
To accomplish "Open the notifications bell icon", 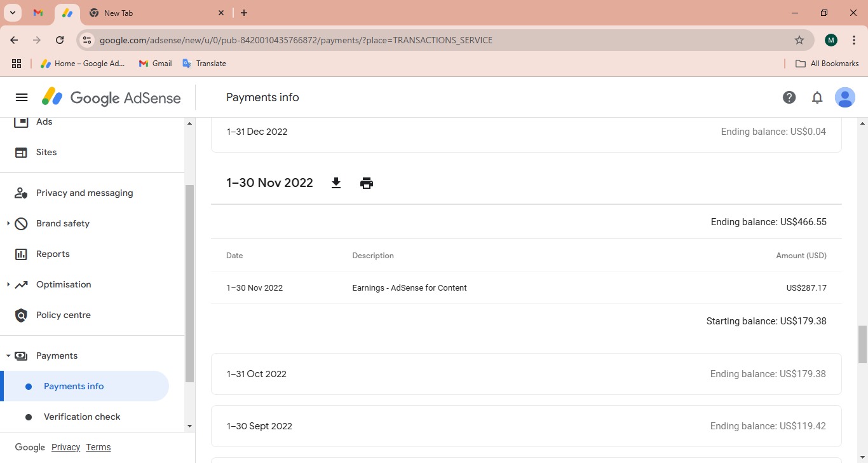I will (x=817, y=97).
